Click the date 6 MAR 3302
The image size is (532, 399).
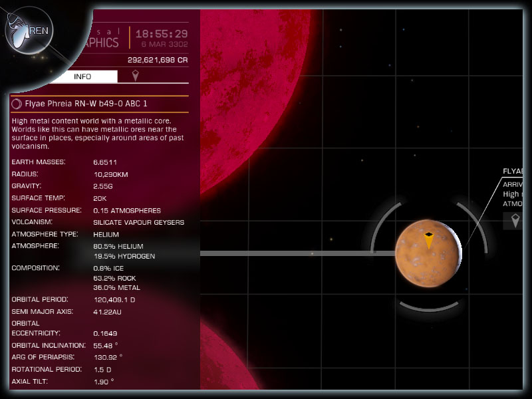(x=164, y=44)
